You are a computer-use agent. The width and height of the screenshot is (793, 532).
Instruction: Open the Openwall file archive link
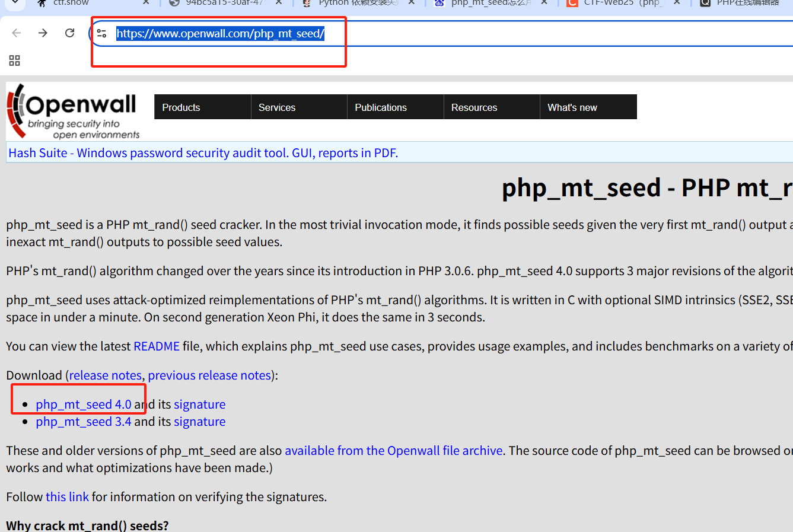(x=394, y=451)
